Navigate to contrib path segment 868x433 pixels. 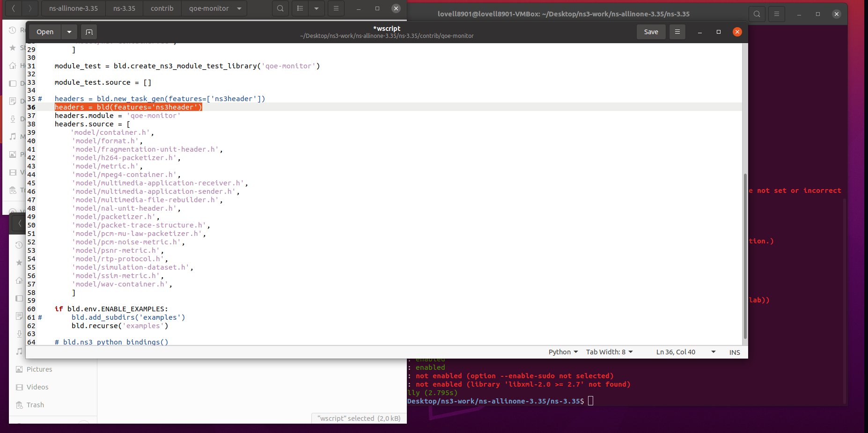(x=162, y=8)
